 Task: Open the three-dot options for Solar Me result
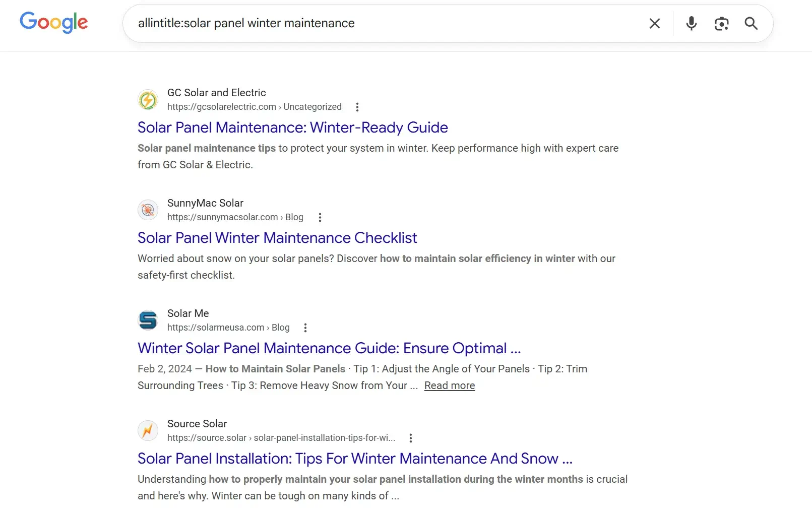(305, 328)
